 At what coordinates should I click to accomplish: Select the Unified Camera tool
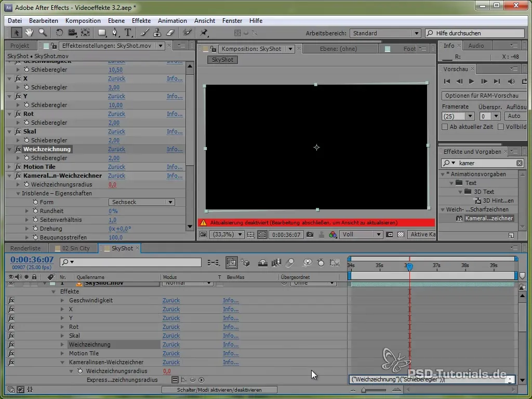tap(72, 33)
